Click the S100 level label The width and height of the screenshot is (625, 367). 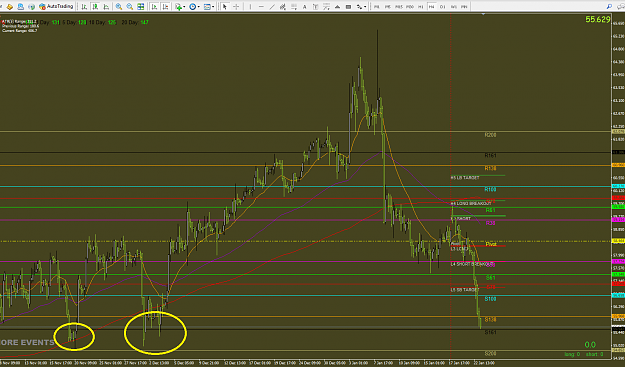pos(490,299)
